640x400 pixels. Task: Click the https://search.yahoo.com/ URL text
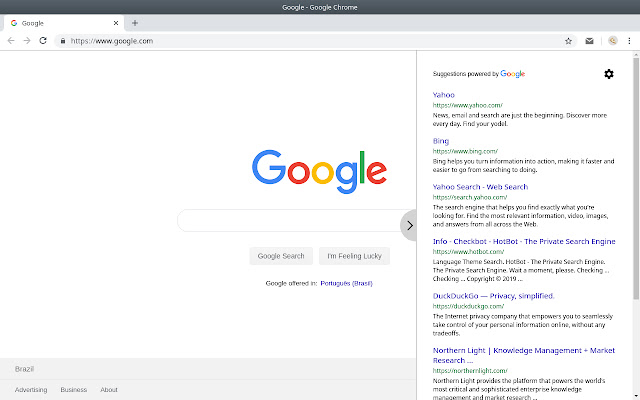pos(470,197)
